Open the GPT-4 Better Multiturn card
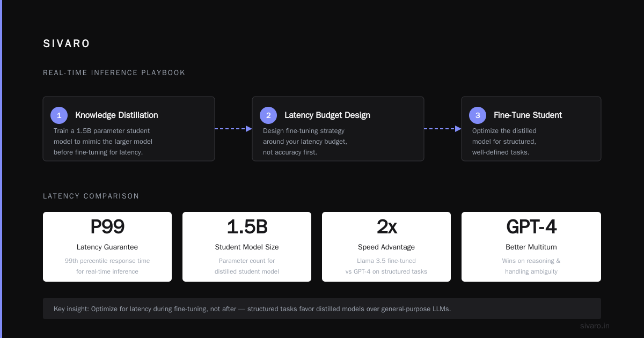Image resolution: width=644 pixels, height=338 pixels. [x=531, y=247]
